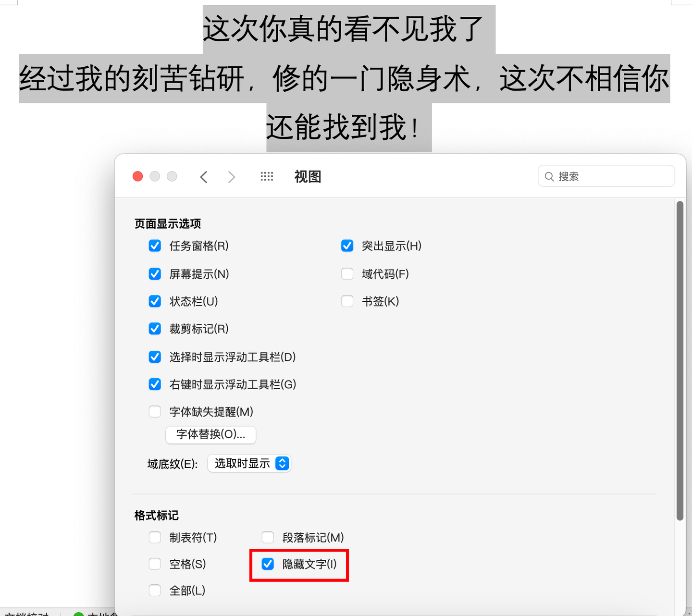
Task: Go back with the left chevron
Action: pos(204,177)
